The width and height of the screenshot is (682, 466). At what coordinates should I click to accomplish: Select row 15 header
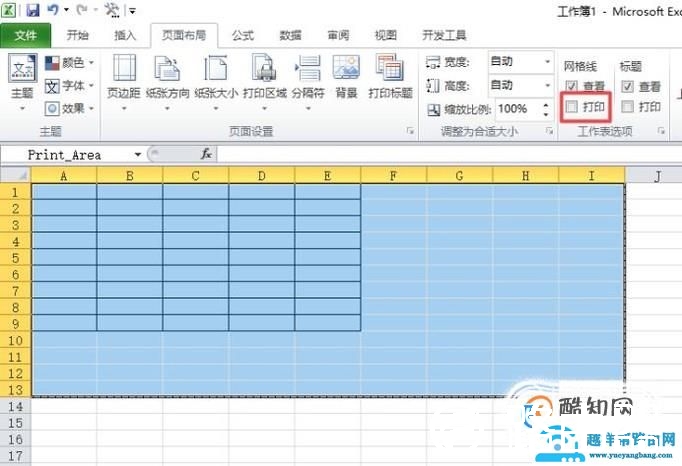click(16, 423)
